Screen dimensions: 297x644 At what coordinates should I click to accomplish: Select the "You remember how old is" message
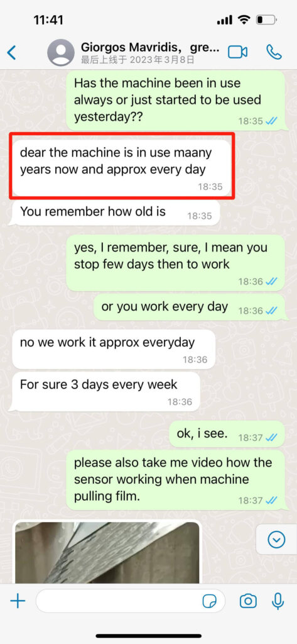tap(116, 212)
